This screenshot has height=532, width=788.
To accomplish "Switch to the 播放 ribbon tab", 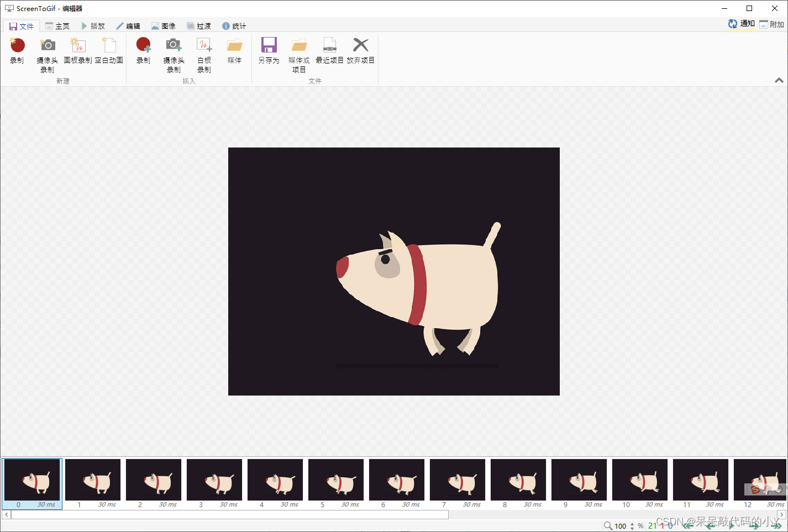I will 93,26.
